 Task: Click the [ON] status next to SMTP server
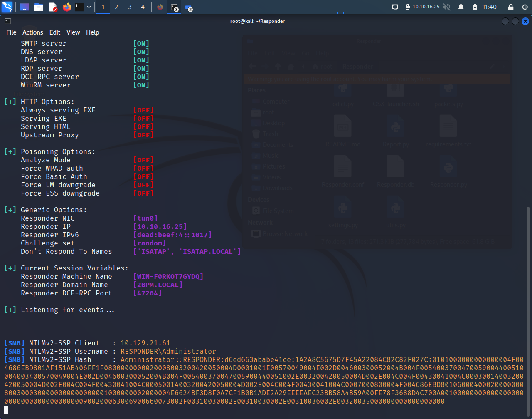coord(141,44)
